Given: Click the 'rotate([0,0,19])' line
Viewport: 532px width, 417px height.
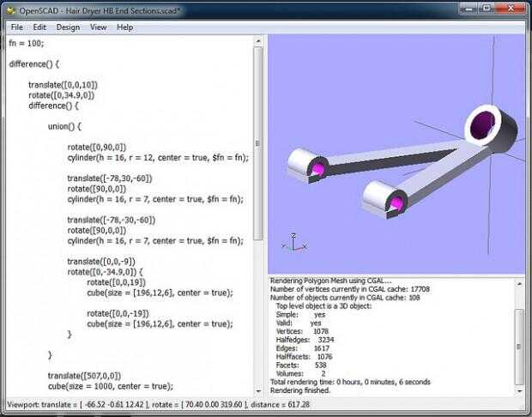Looking at the screenshot, I should 117,282.
